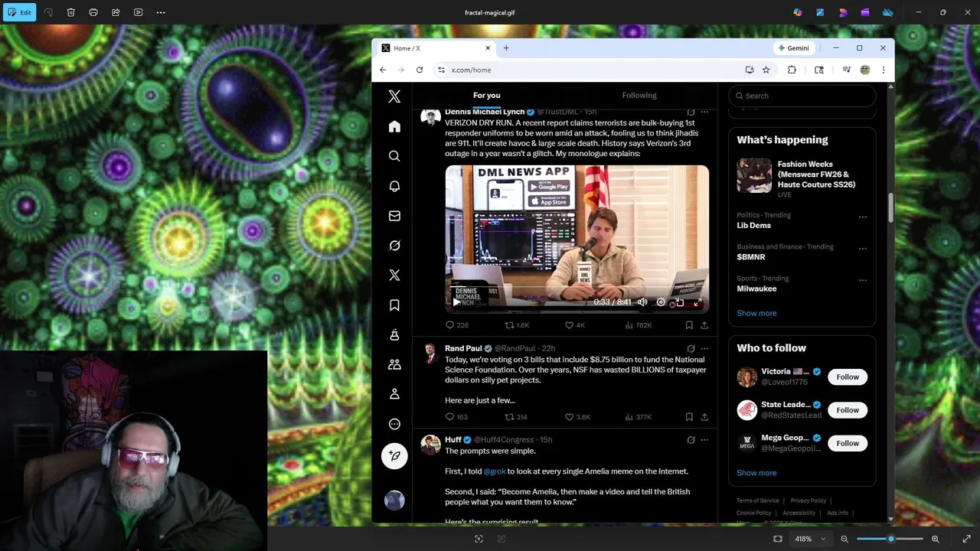This screenshot has width=980, height=551.
Task: Open Communities people icon in X sidebar
Action: click(x=394, y=364)
